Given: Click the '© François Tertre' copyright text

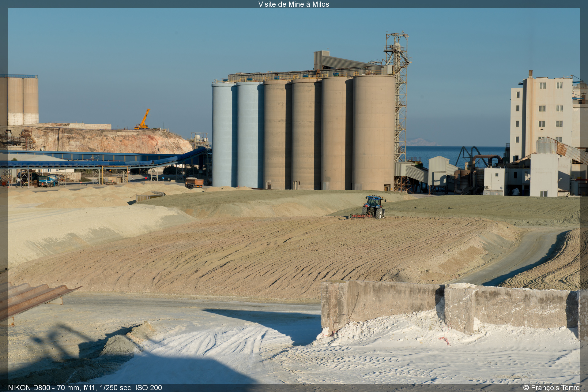Looking at the screenshot, I should (552, 388).
